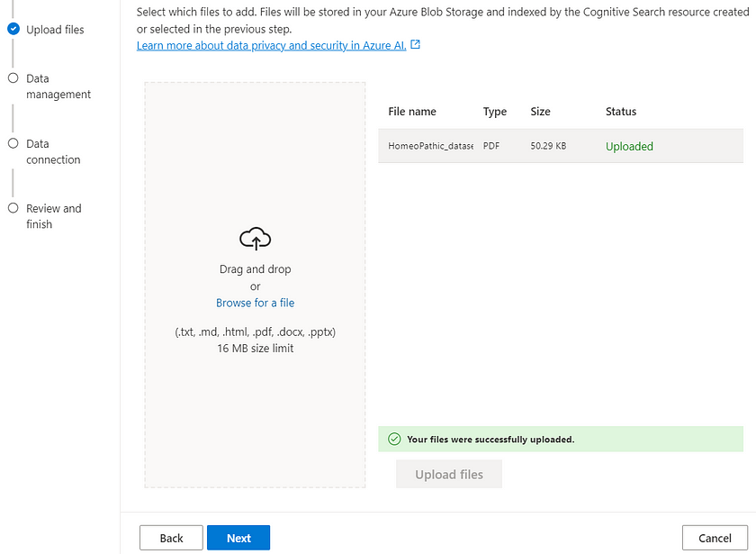
Task: Open Learn more about data privacy link
Action: [x=272, y=45]
